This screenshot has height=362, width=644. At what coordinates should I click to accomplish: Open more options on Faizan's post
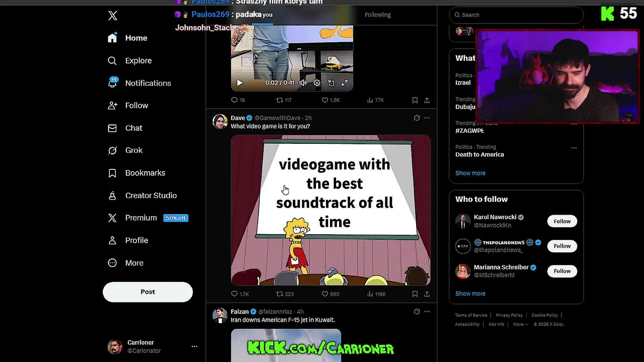pos(427,312)
